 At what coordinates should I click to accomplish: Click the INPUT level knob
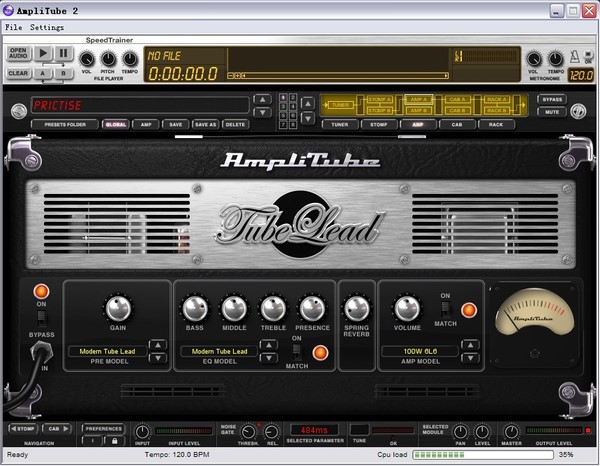point(142,432)
